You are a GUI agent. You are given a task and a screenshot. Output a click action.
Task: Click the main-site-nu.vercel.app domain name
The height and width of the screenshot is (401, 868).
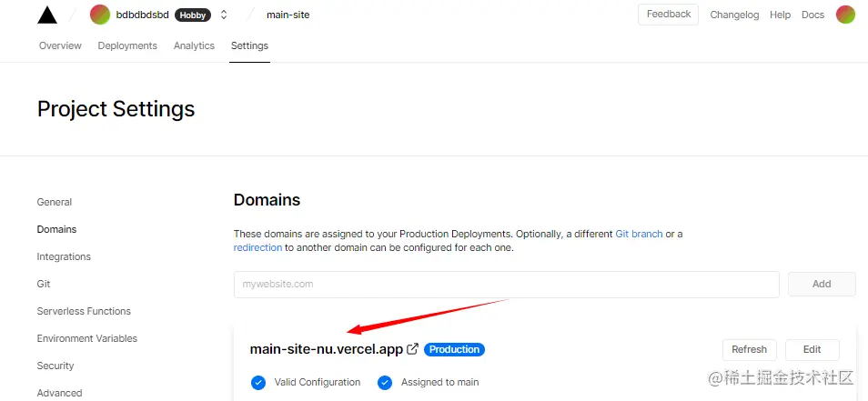click(x=327, y=349)
